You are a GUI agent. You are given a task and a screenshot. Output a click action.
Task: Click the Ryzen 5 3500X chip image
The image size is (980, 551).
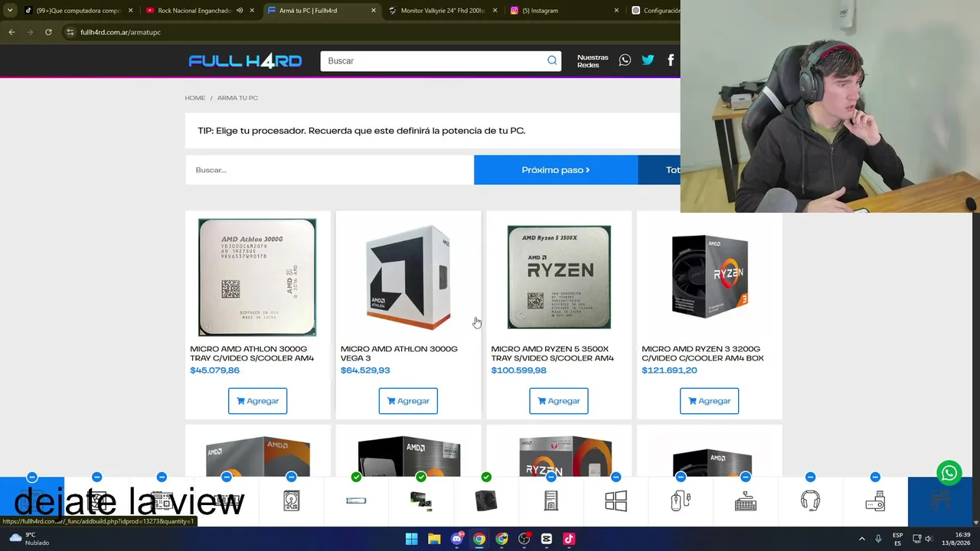559,277
